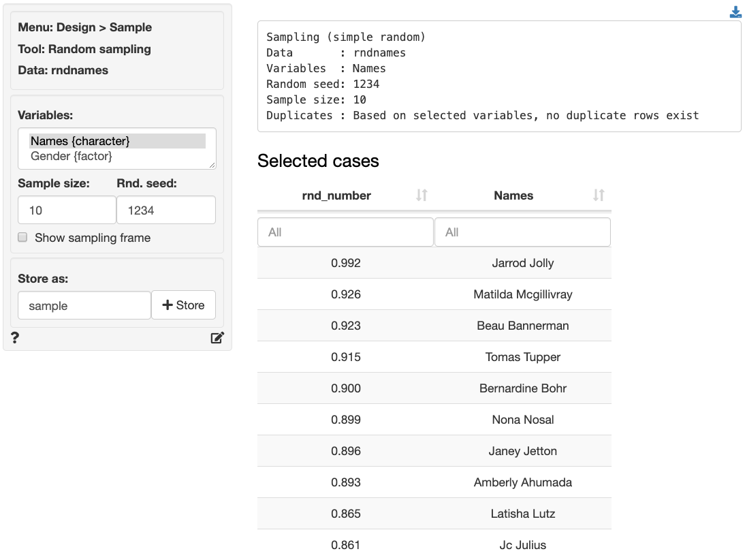Sort table by rnd_number column arrows

(422, 196)
